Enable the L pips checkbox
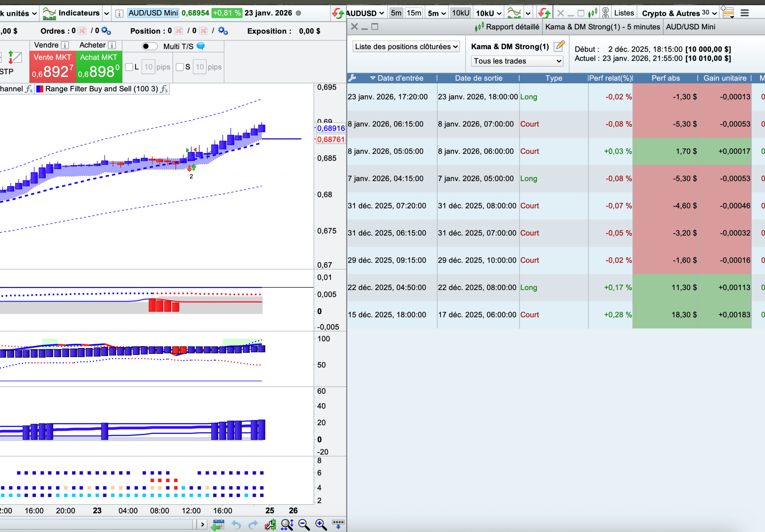This screenshot has height=532, width=765. coord(129,67)
